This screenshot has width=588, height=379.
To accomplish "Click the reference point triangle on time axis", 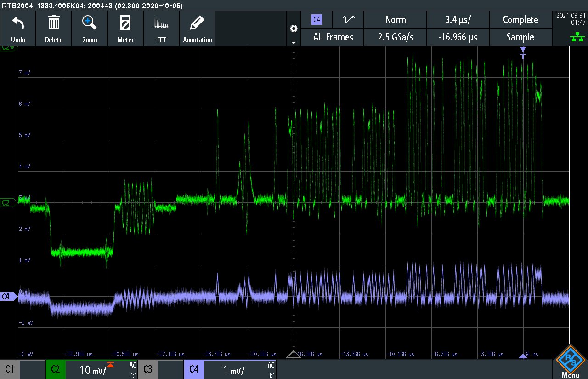I will point(294,354).
